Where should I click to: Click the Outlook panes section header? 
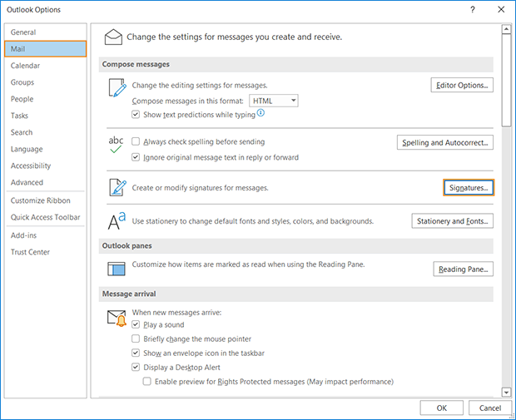(x=295, y=245)
